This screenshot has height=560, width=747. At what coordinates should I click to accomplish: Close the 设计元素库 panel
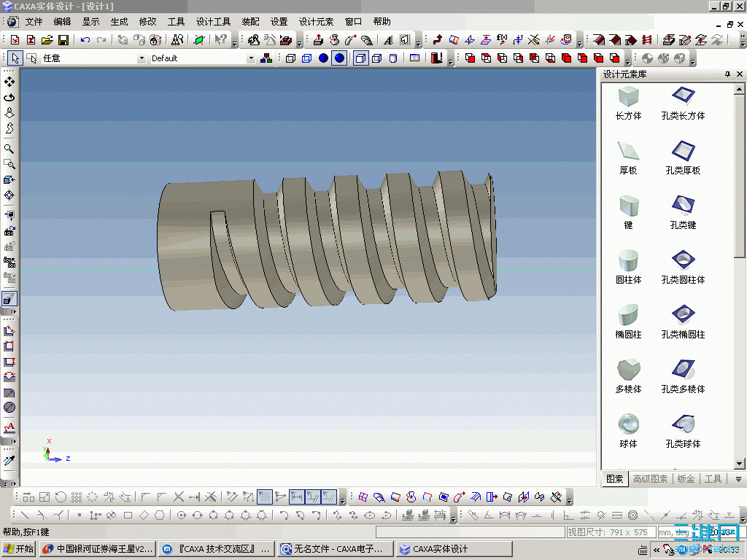pyautogui.click(x=740, y=74)
